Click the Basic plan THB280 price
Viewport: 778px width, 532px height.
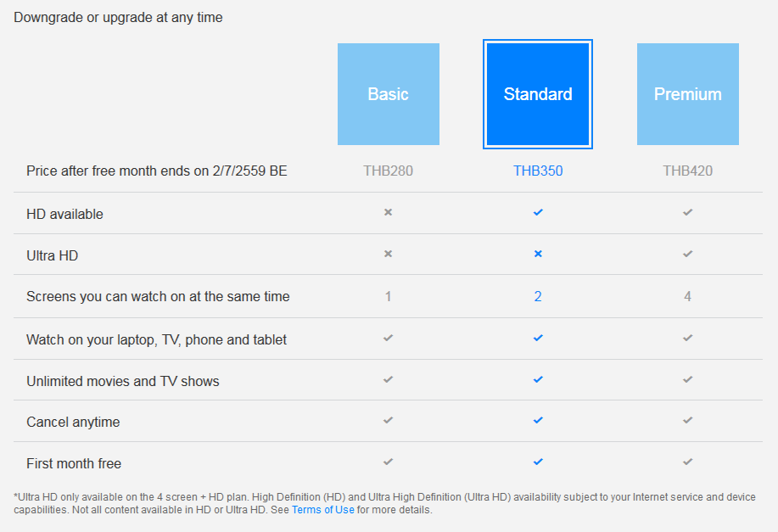point(388,171)
